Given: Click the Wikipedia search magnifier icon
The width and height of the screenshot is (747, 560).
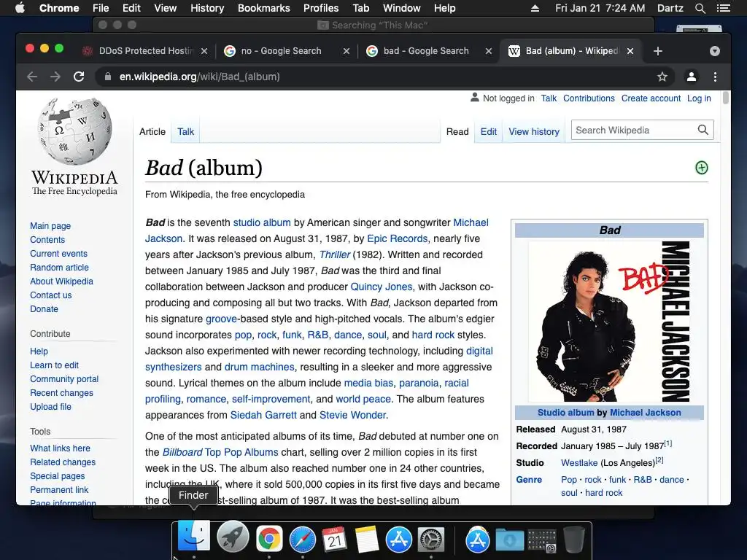Looking at the screenshot, I should [703, 130].
